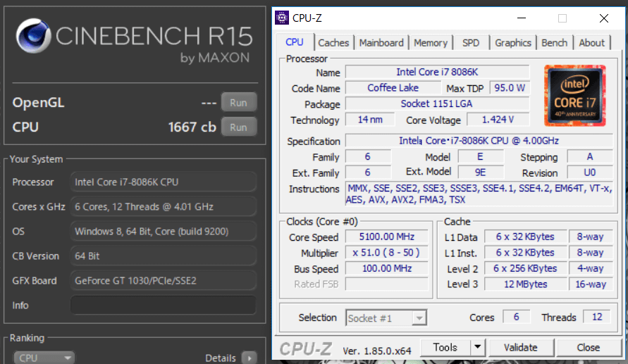Image resolution: width=628 pixels, height=364 pixels.
Task: Click the Bus Speed value 100.00 MHz
Action: pyautogui.click(x=386, y=268)
